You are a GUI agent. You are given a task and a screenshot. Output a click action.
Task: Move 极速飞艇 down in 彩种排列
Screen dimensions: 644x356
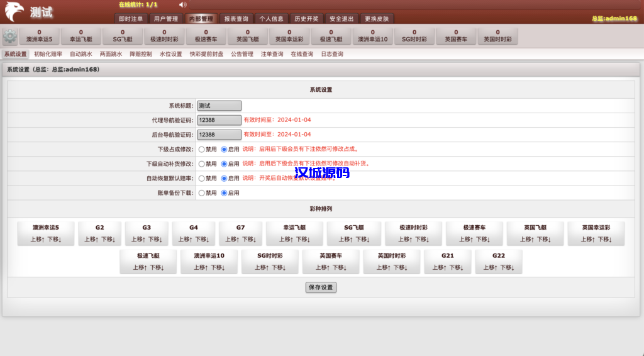point(157,267)
